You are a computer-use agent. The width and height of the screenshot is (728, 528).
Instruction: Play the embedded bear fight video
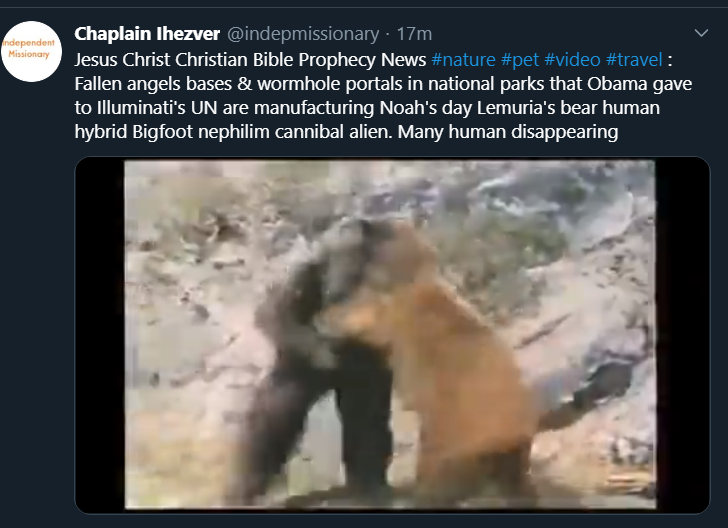[392, 335]
